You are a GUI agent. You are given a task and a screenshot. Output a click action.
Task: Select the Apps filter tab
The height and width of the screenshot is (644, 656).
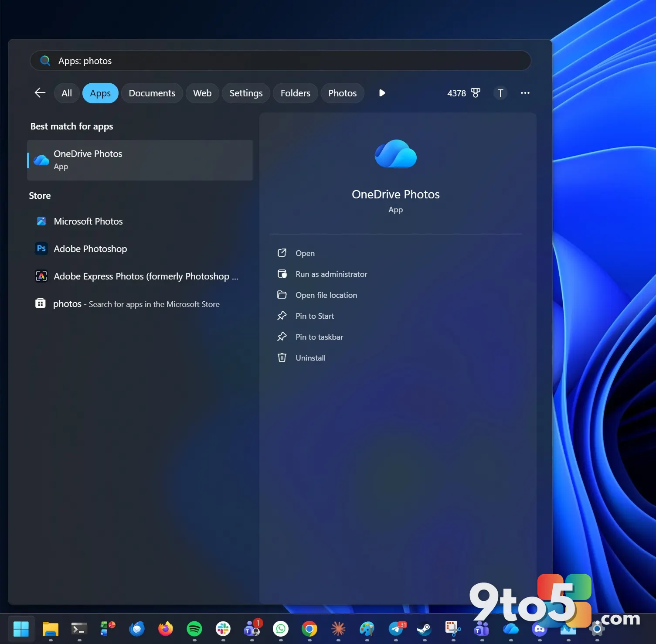(x=100, y=93)
